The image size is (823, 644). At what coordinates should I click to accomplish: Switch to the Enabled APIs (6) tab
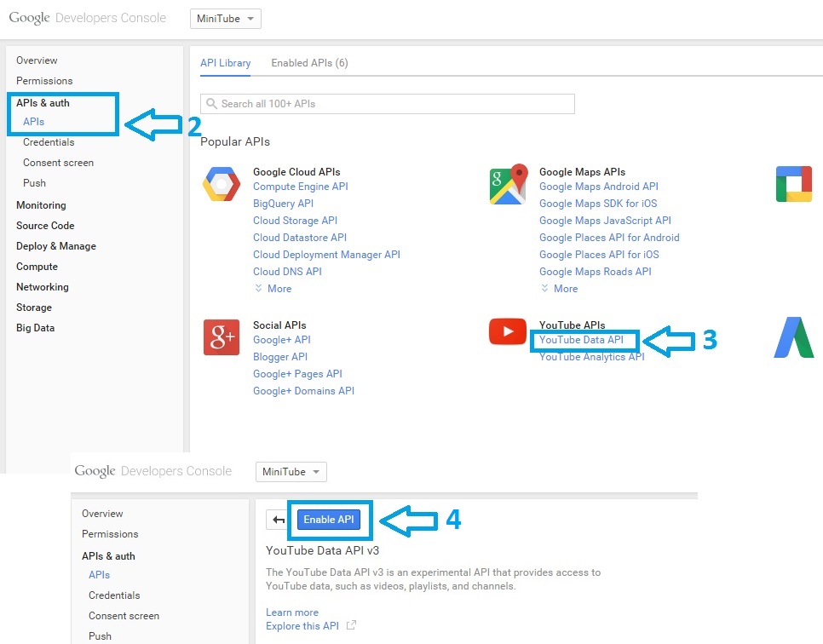click(309, 62)
